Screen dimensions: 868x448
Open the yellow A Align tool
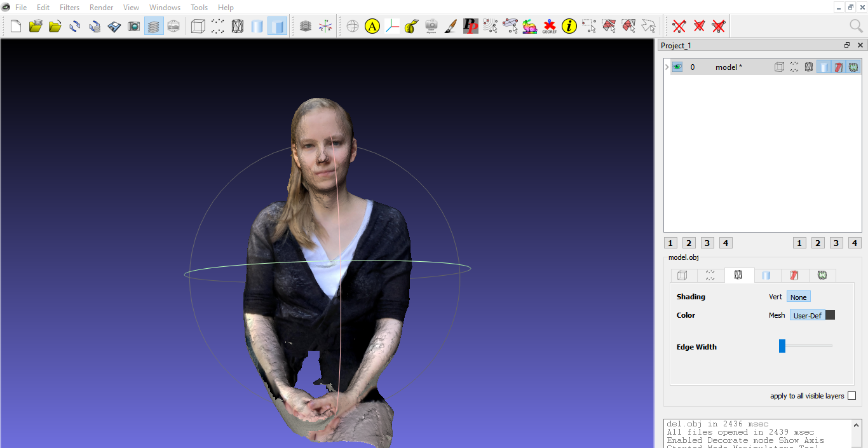pos(372,26)
